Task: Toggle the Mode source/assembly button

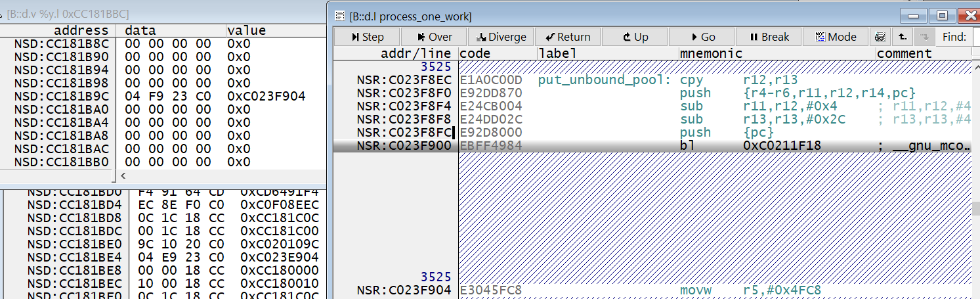Action: tap(836, 37)
